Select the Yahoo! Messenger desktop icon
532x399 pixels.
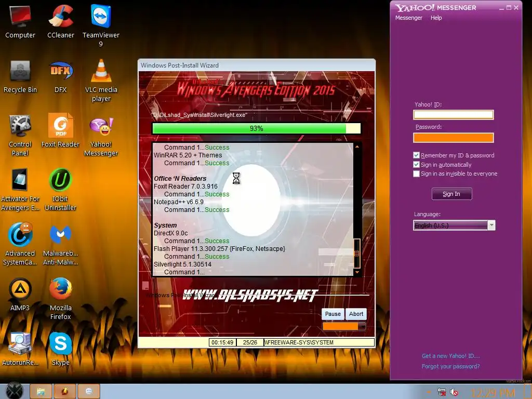point(101,137)
